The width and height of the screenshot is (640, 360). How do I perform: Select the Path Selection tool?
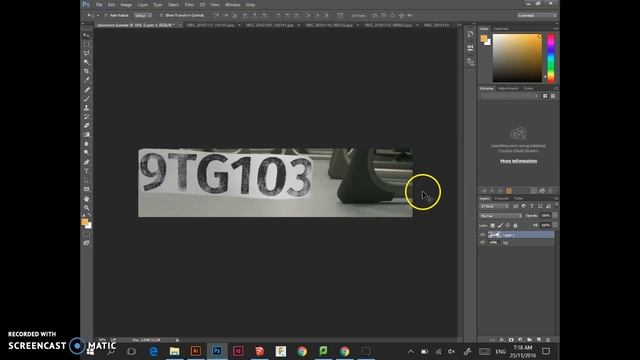pos(87,180)
